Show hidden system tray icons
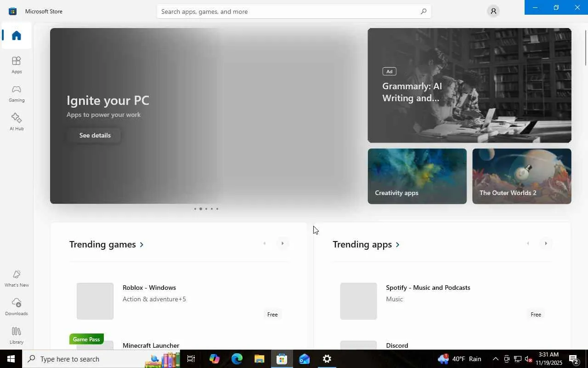588x368 pixels. pos(495,359)
